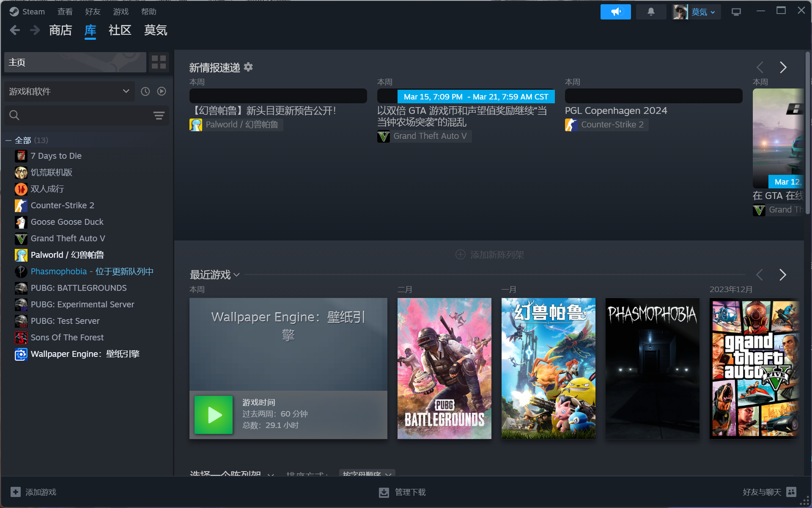The image size is (812, 508).
Task: Go back with the left arrow
Action: (15, 30)
